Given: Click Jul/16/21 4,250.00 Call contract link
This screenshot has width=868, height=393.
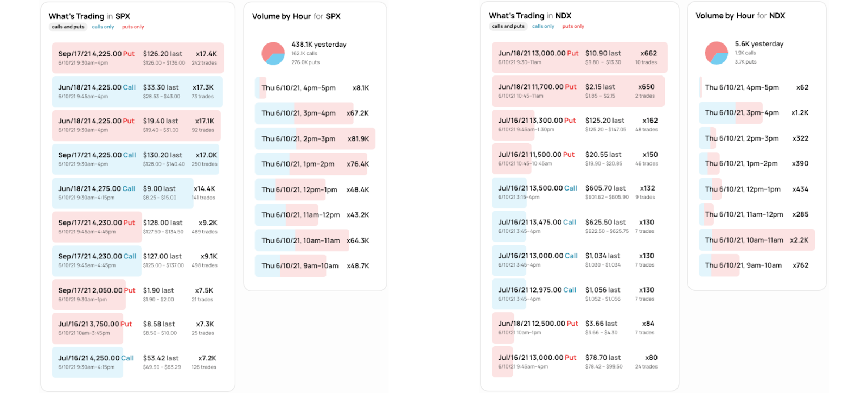Looking at the screenshot, I should tap(96, 358).
